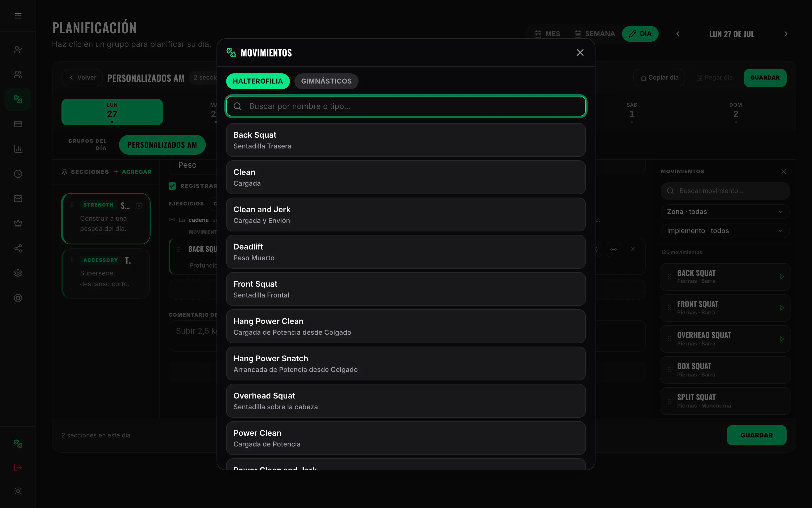Switch to the Día view

click(640, 34)
